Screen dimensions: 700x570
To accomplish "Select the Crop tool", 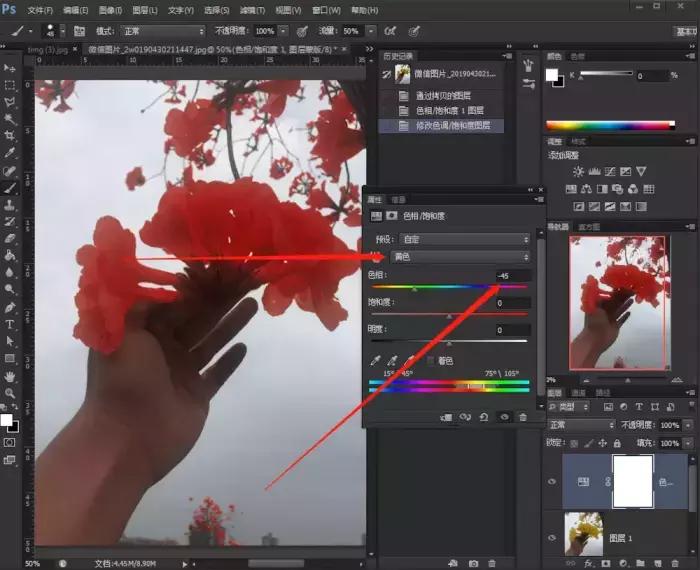I will pos(9,136).
